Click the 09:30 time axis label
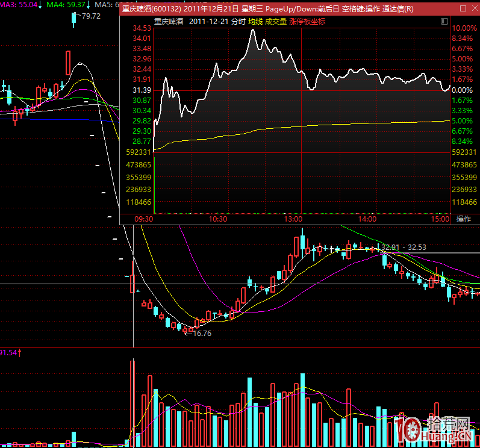Screen dimensions: 480x448 point(143,219)
